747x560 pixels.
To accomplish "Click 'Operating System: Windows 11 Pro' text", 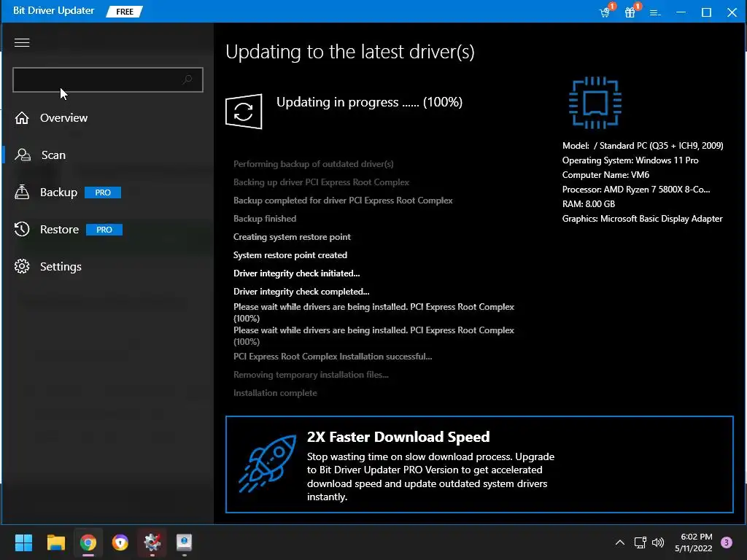I will (630, 160).
